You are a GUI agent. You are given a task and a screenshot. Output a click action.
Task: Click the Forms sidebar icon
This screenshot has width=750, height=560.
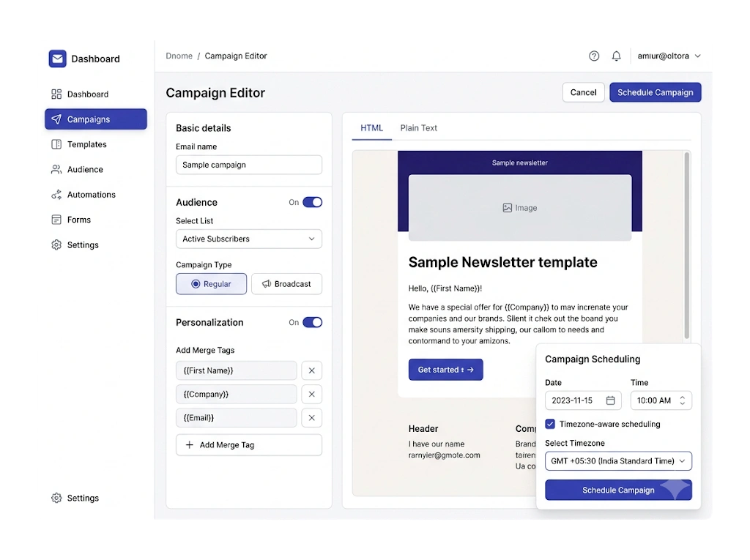tap(56, 220)
